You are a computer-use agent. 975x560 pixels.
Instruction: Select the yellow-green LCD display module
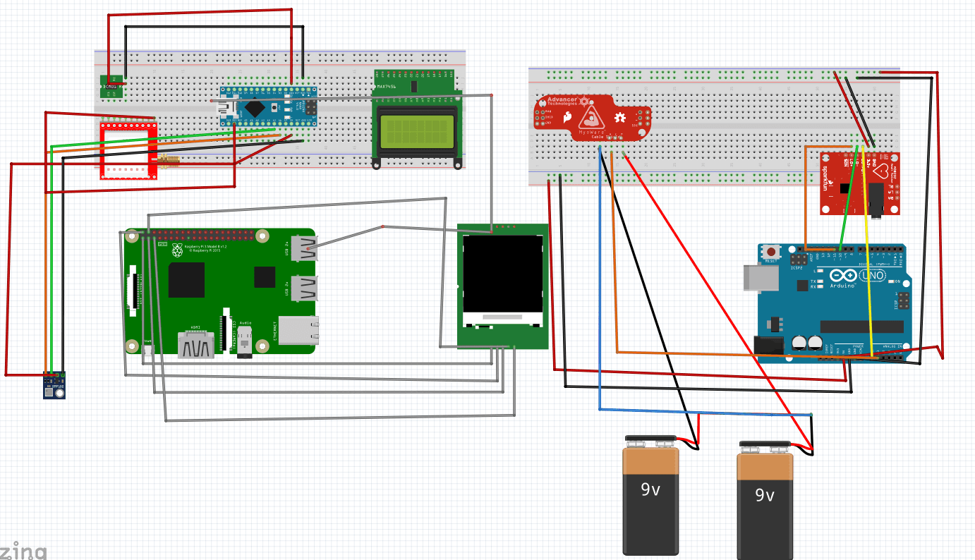(418, 133)
